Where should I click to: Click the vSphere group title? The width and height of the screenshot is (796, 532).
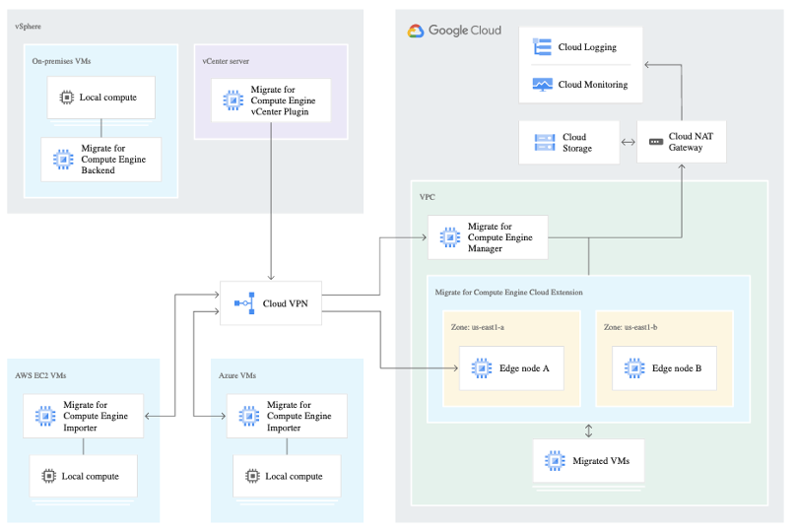pyautogui.click(x=28, y=27)
